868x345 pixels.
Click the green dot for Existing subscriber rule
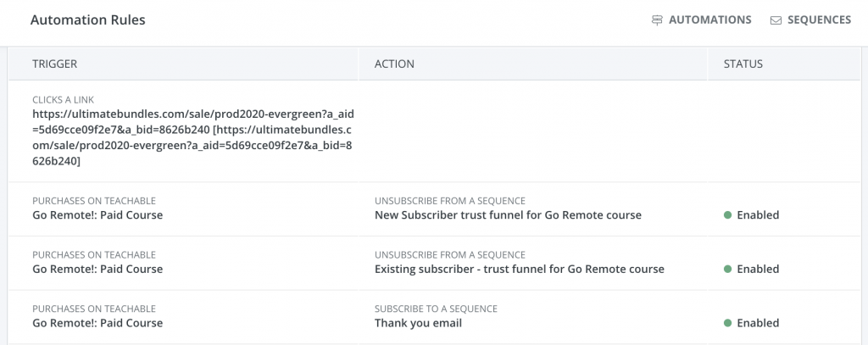tap(727, 270)
